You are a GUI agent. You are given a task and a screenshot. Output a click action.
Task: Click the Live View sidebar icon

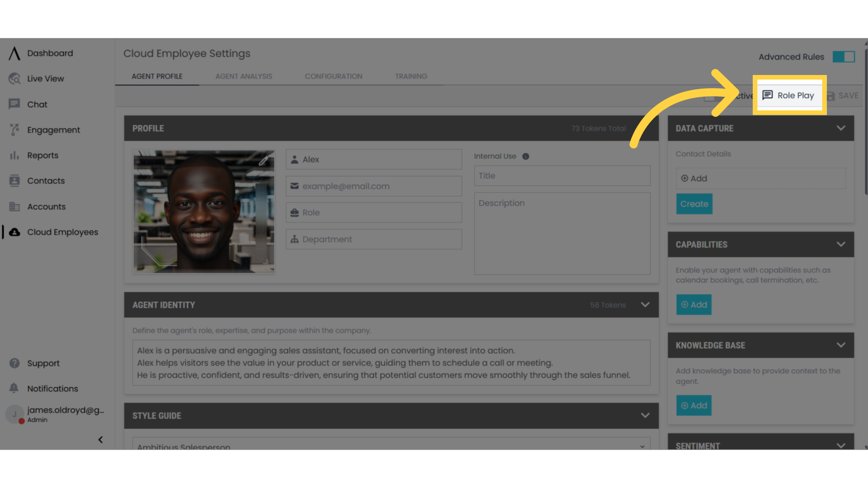pos(14,79)
